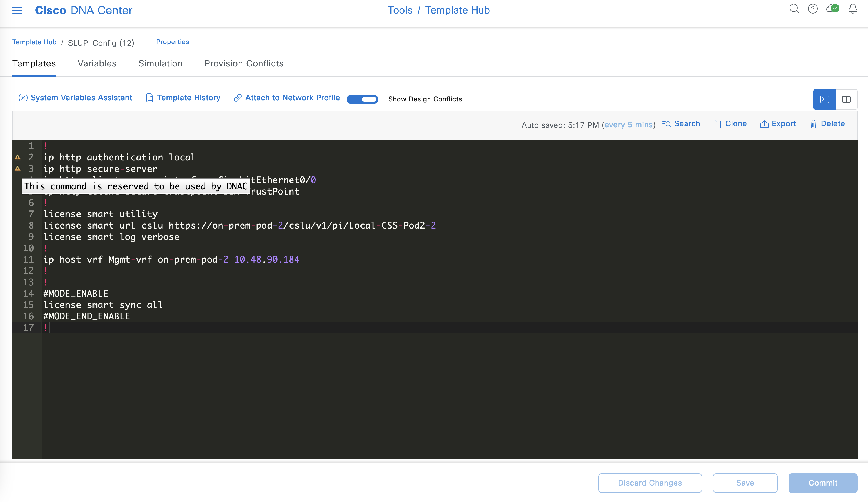Switch to the Simulation tab
Viewport: 868px width, 502px height.
160,64
